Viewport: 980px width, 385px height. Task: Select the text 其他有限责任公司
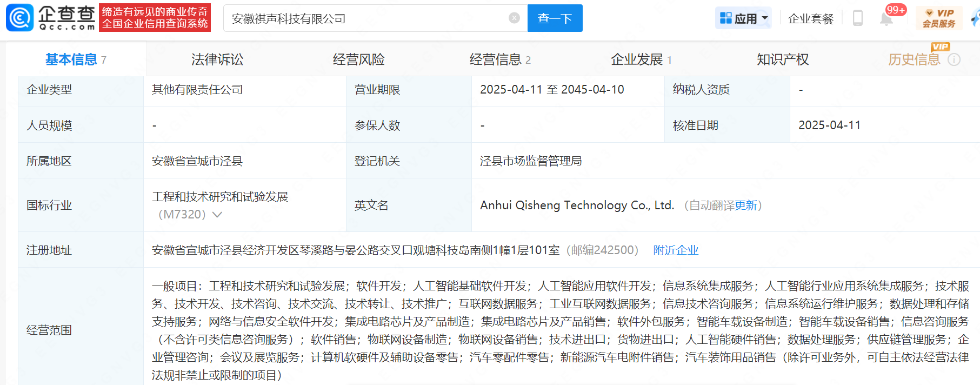197,90
